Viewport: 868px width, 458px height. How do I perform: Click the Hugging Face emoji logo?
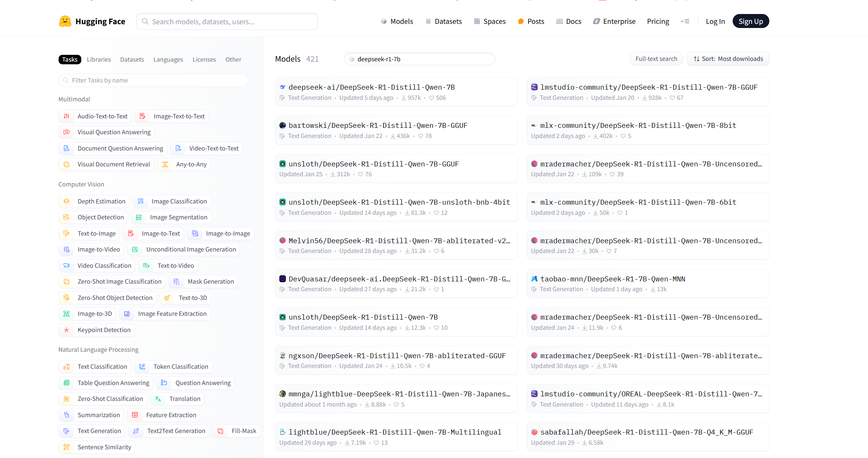point(65,21)
